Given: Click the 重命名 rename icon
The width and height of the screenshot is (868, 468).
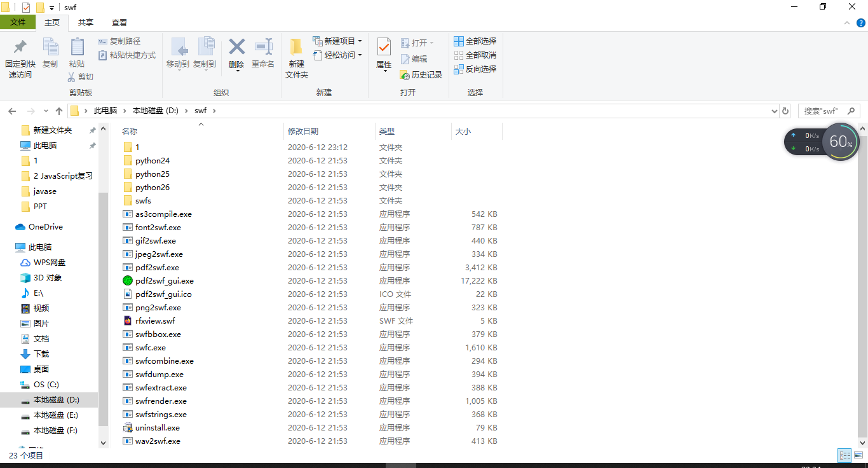Looking at the screenshot, I should click(x=263, y=46).
